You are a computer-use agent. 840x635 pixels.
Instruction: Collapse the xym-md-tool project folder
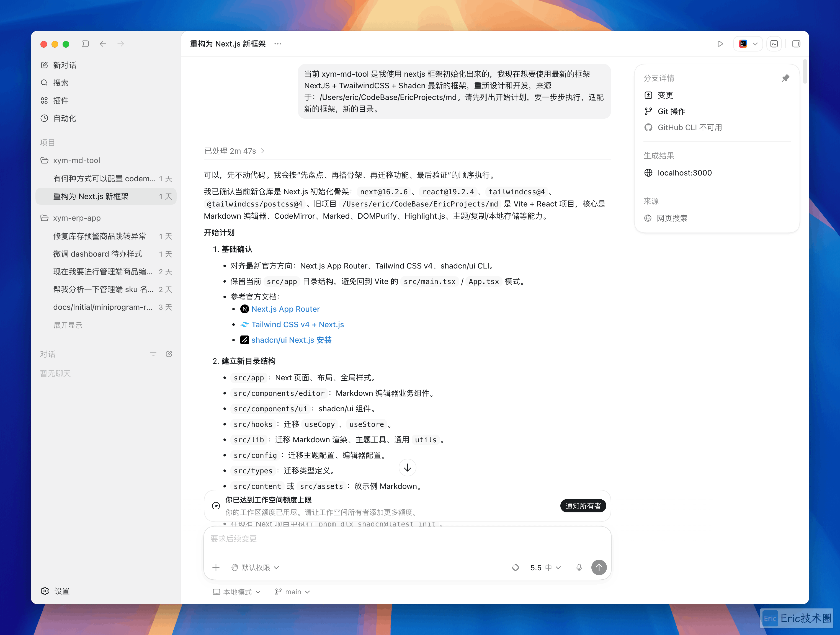tap(105, 160)
